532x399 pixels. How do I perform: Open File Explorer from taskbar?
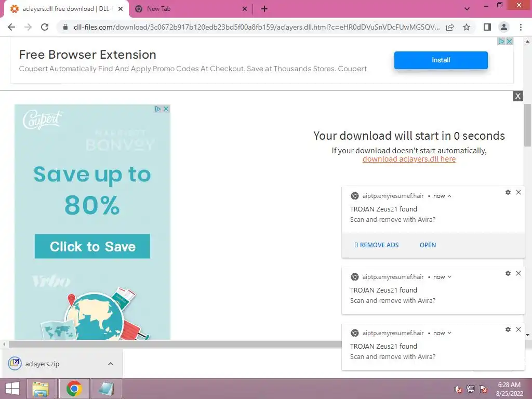click(x=41, y=389)
